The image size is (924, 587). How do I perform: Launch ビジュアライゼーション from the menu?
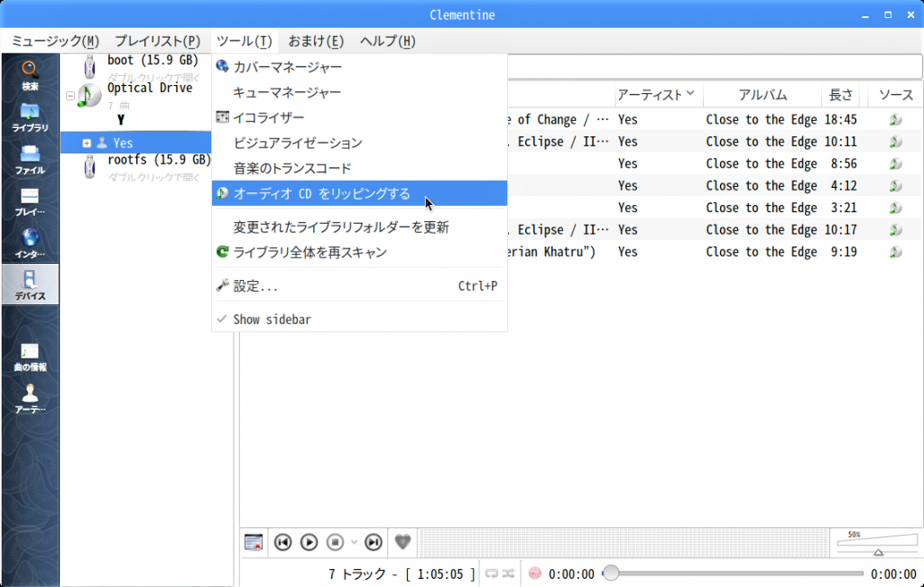pos(359,144)
